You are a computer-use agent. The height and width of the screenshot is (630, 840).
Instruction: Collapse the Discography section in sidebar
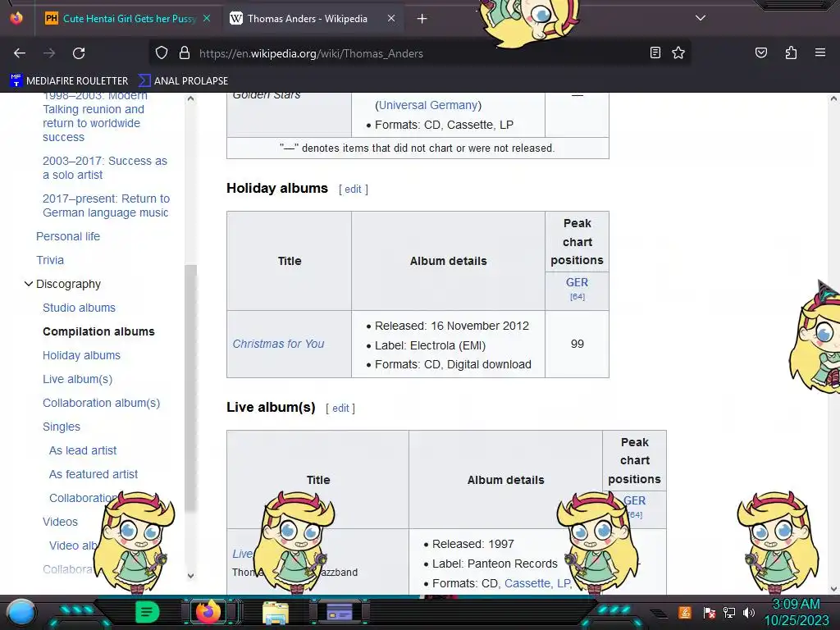[29, 284]
